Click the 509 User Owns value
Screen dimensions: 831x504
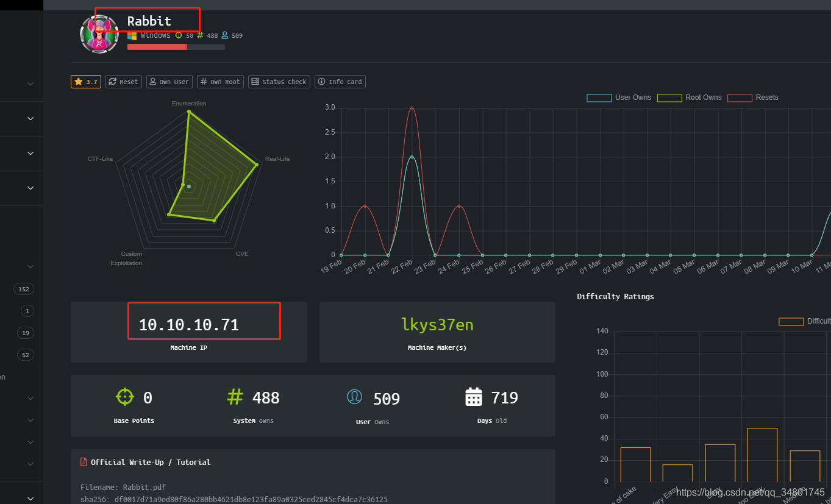pyautogui.click(x=387, y=399)
